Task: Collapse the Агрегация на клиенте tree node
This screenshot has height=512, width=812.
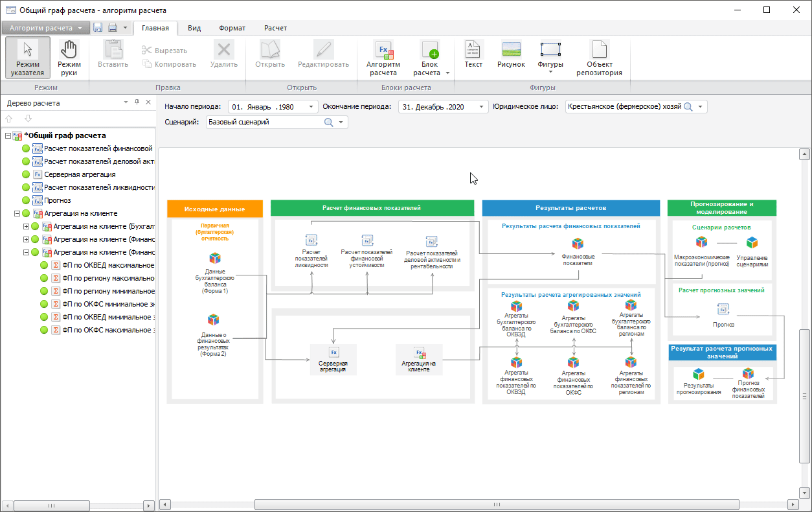Action: click(x=17, y=213)
